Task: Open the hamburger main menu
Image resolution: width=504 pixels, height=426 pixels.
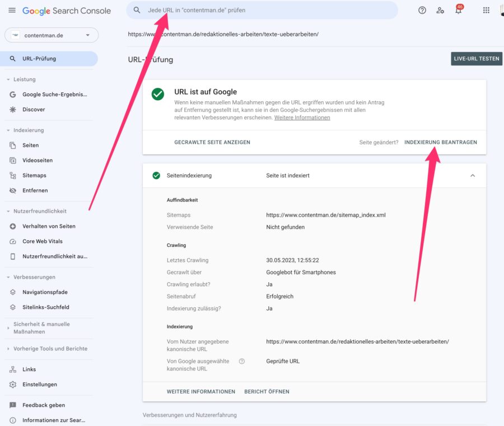Action: [12, 10]
